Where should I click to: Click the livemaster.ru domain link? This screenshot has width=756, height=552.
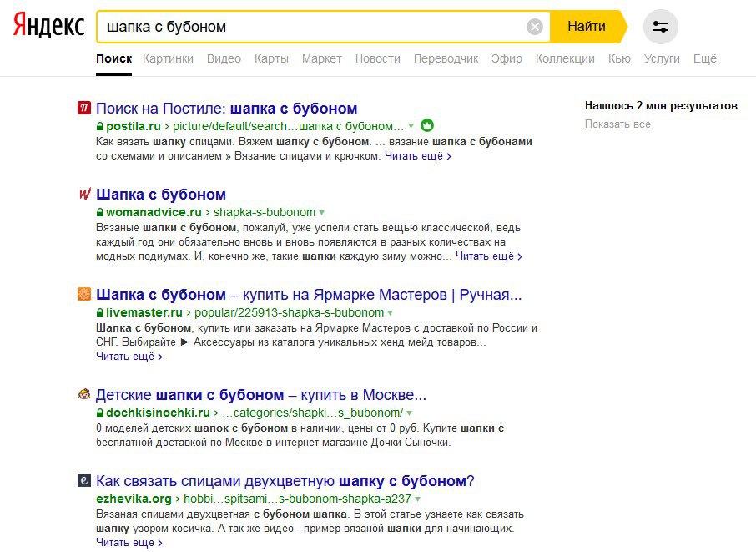(x=144, y=312)
